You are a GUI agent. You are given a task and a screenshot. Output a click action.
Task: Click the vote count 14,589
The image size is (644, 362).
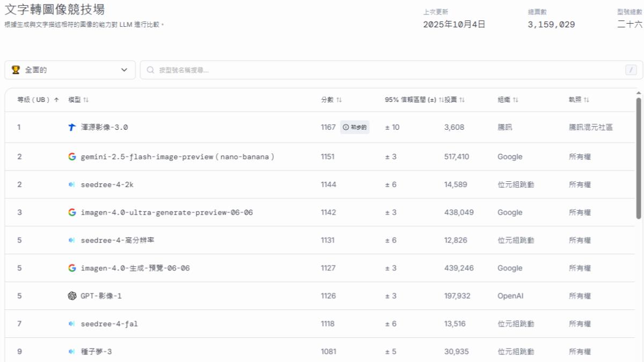(456, 184)
